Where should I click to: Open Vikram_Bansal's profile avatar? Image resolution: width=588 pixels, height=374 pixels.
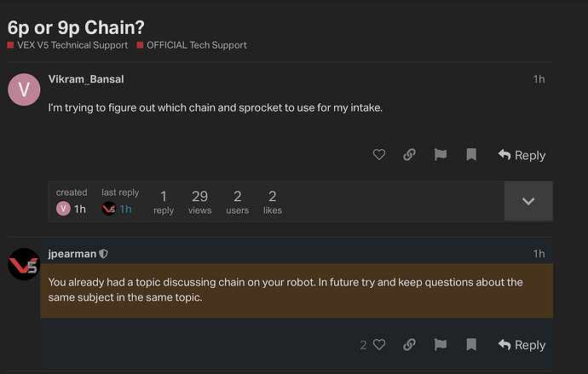coord(23,90)
